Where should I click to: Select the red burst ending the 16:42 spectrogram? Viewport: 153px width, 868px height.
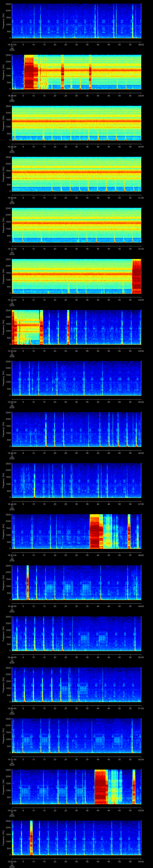point(137,276)
